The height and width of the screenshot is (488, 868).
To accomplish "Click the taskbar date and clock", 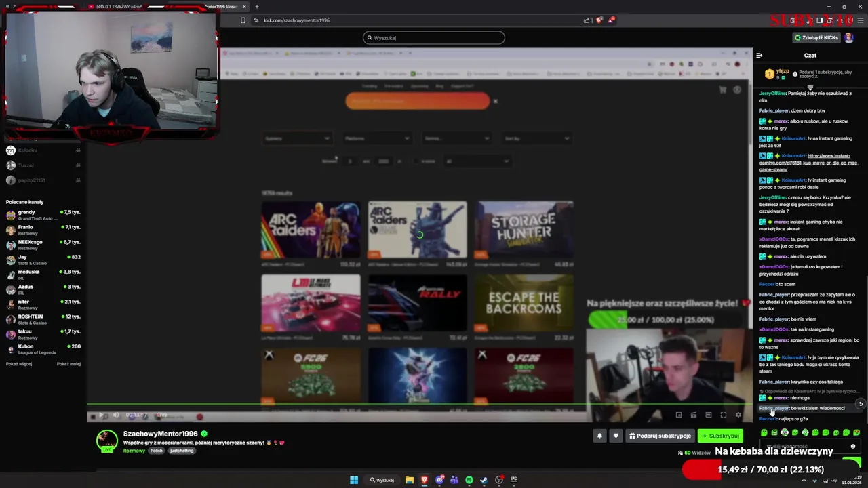I will pyautogui.click(x=851, y=480).
